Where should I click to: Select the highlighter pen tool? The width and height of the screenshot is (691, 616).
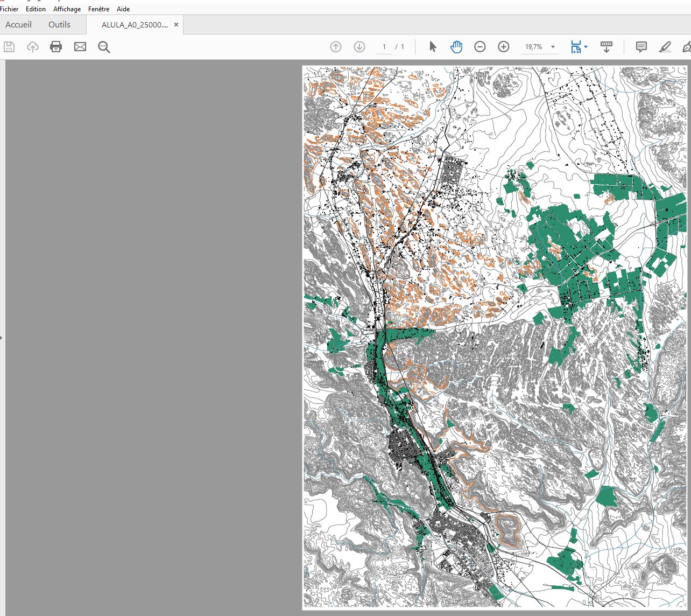point(665,47)
